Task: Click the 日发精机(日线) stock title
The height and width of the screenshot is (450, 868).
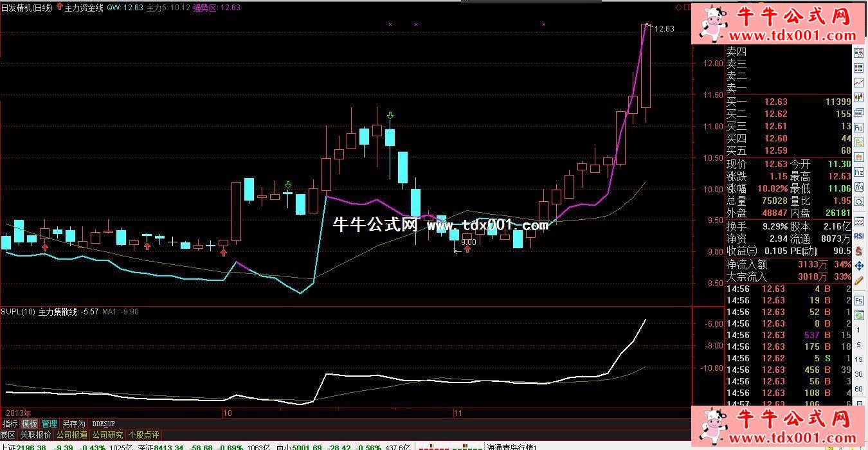Action: 28,7
